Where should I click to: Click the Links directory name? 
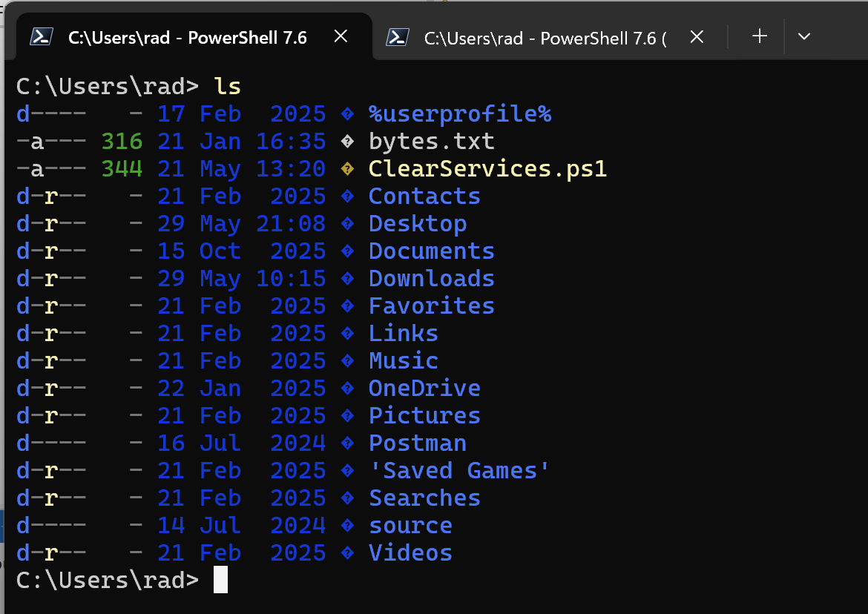[x=404, y=334]
